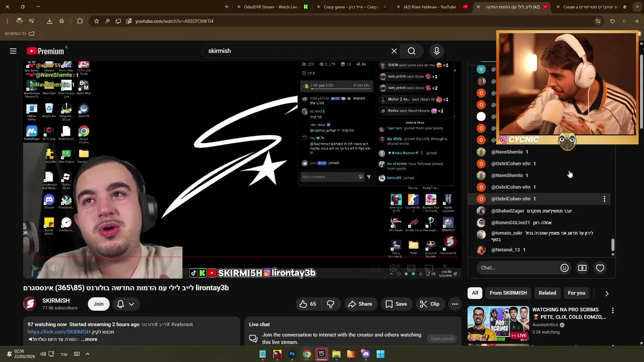
Task: Open Chrome's three-dot main menu
Action: (7, 21)
